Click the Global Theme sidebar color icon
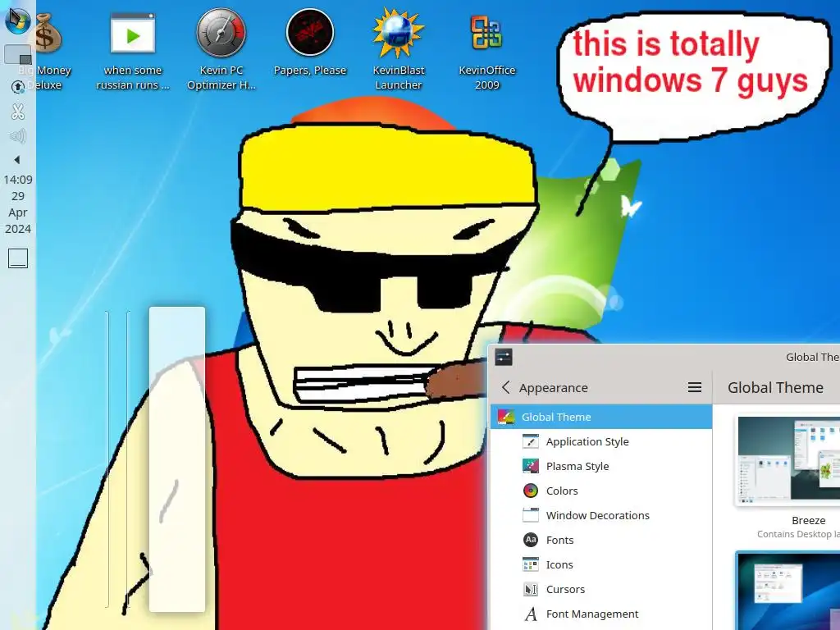This screenshot has width=840, height=630. (505, 417)
